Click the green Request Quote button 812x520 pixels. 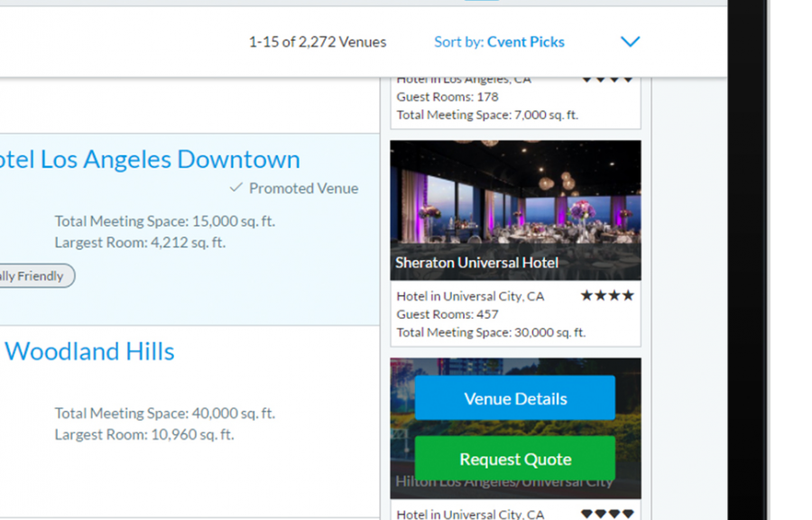pos(515,459)
